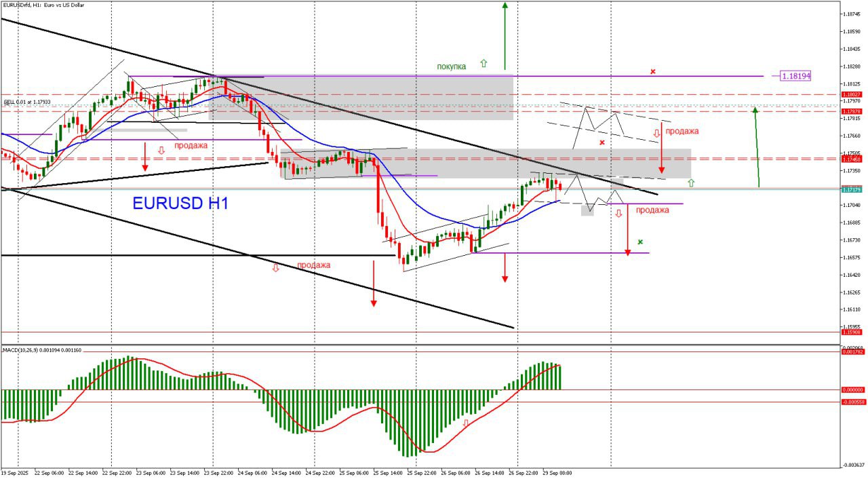Viewport: 868px width, 479px height.
Task: Click the red x mark below the dashed channel
Action: click(601, 142)
